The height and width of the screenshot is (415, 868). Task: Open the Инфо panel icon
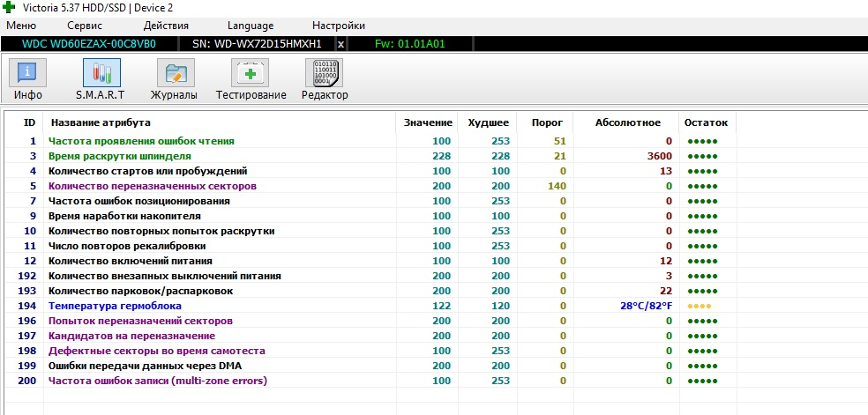[27, 73]
